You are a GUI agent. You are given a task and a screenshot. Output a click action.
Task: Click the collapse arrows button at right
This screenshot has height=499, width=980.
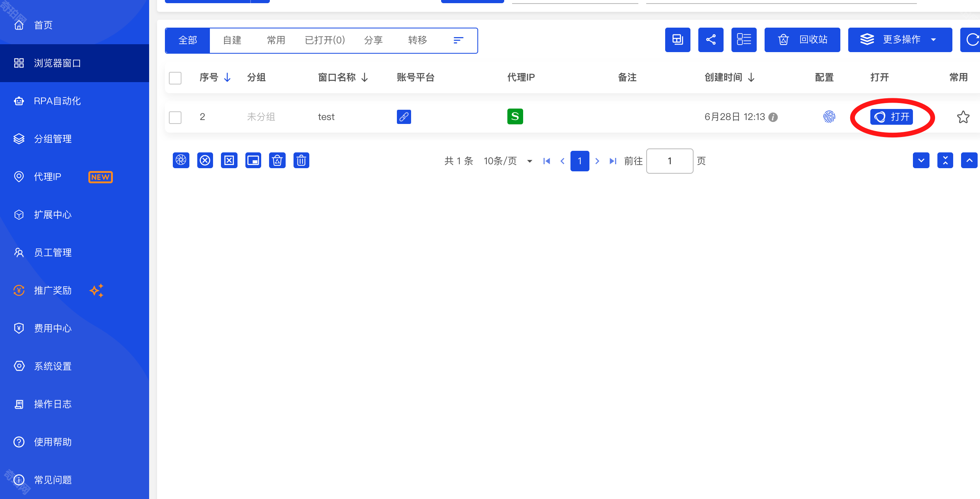(x=945, y=160)
